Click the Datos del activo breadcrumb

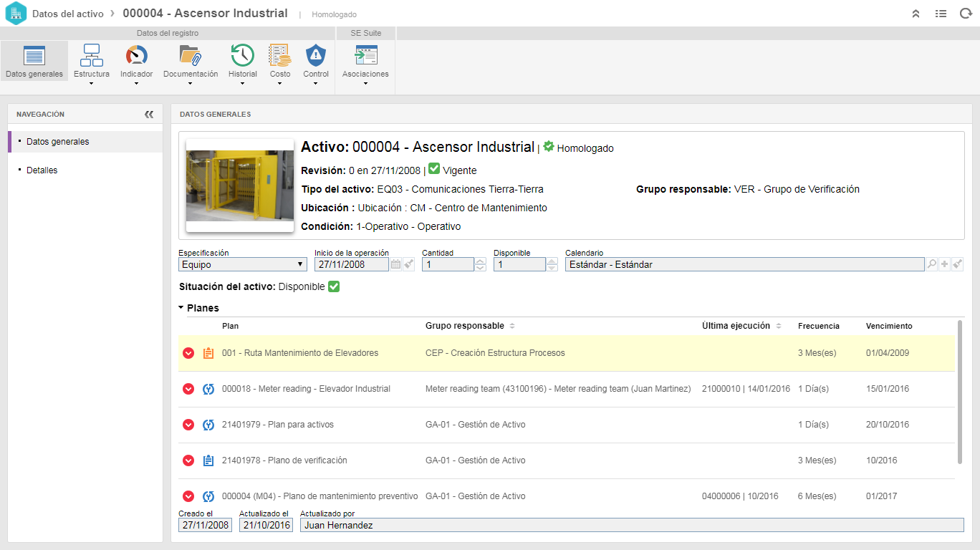click(68, 14)
